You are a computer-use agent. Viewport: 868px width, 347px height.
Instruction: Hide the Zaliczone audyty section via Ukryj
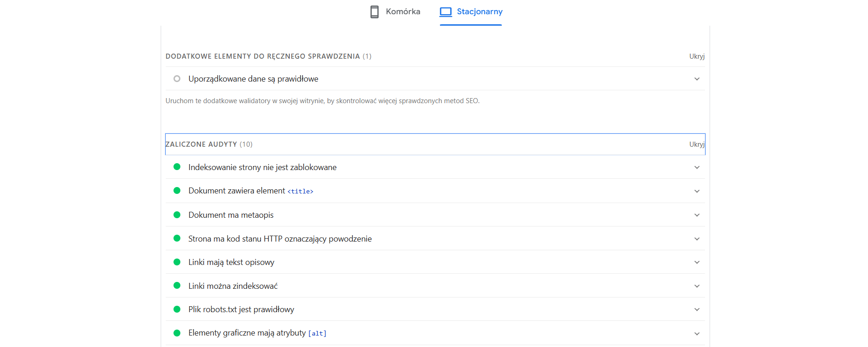[697, 144]
